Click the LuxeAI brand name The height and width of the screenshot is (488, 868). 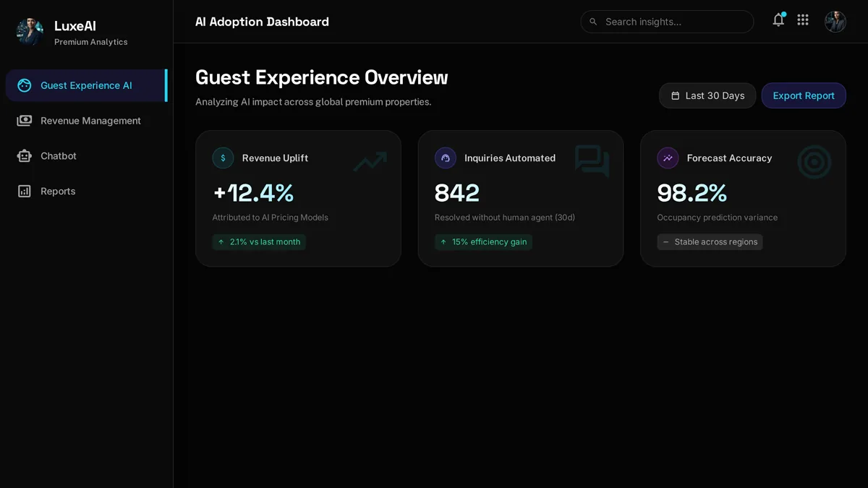click(x=75, y=26)
